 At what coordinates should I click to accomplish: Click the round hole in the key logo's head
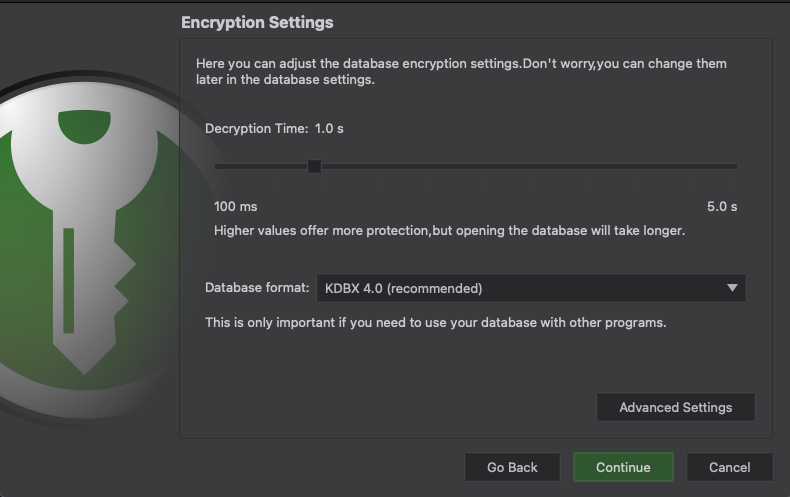point(85,126)
